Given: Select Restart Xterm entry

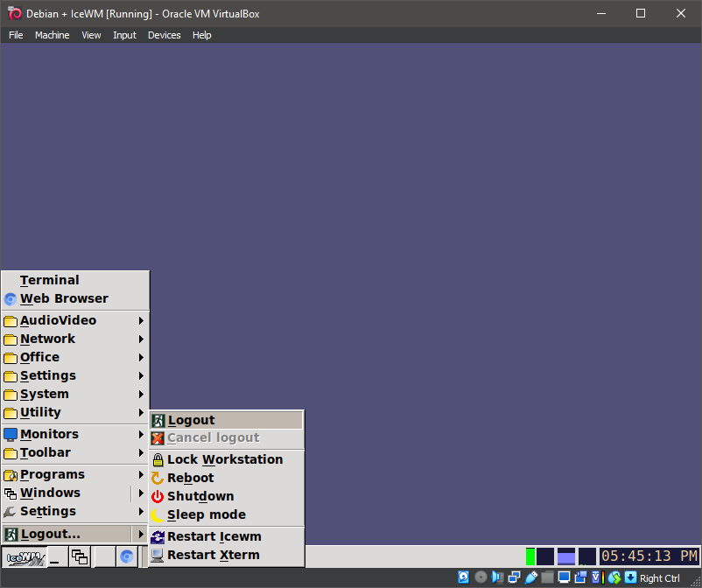Looking at the screenshot, I should pyautogui.click(x=213, y=555).
